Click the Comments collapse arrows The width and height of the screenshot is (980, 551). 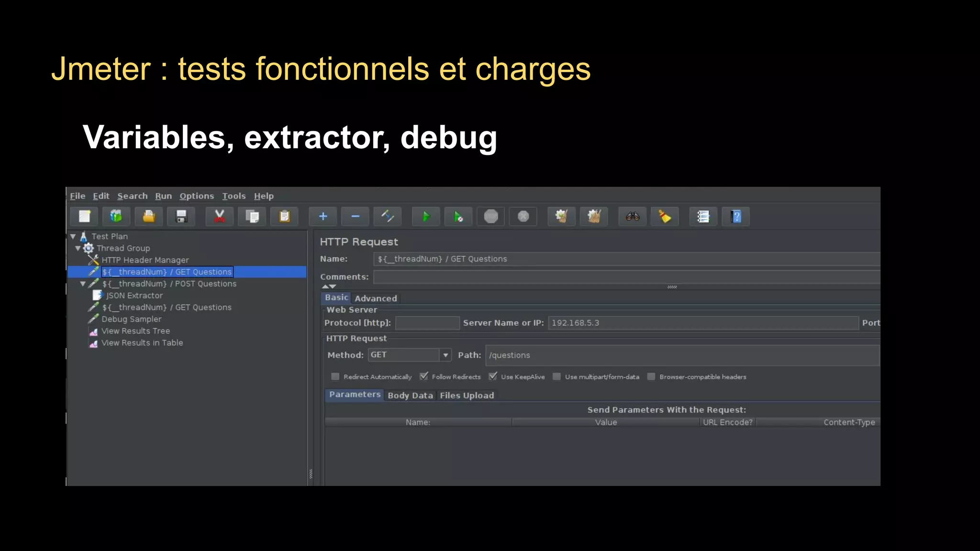click(x=329, y=287)
